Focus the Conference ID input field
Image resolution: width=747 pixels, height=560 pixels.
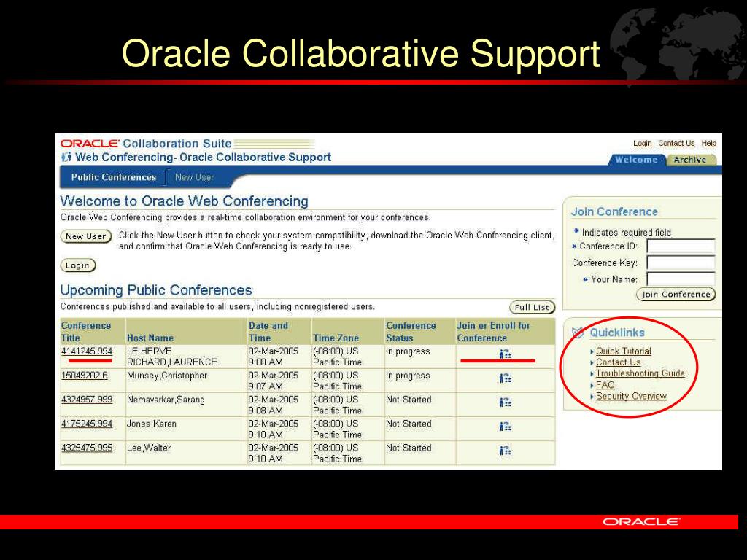coord(681,246)
